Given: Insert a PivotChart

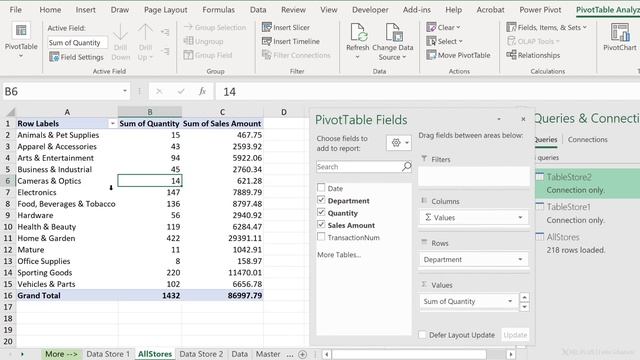Looking at the screenshot, I should tap(620, 37).
